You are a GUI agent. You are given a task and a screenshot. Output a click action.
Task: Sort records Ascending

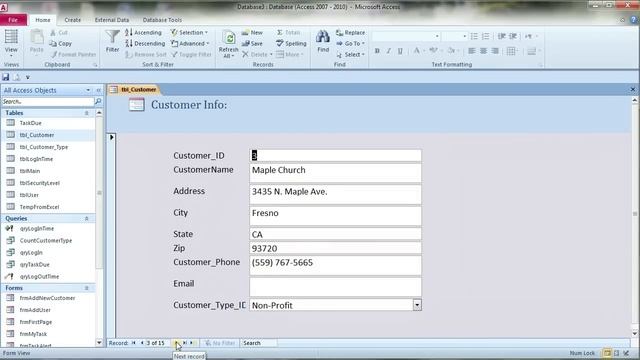point(143,32)
